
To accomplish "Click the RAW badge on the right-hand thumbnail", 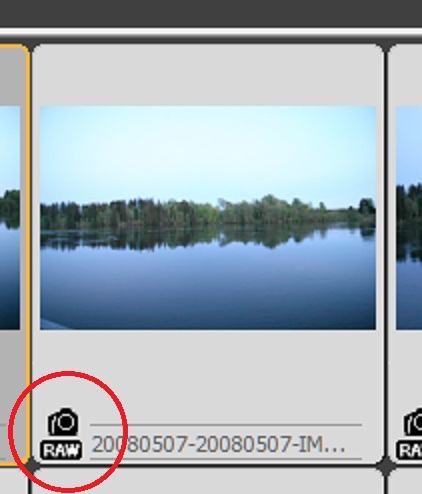I will point(409,450).
